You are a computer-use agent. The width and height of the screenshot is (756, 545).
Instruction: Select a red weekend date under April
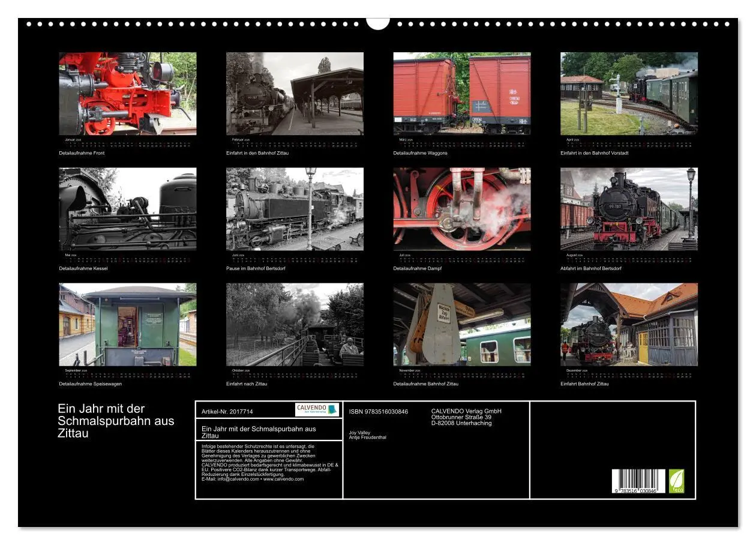(644, 145)
